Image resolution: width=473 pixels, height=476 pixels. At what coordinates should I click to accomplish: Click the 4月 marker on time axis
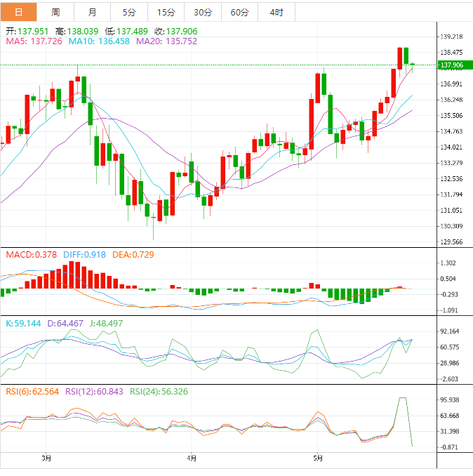point(192,458)
